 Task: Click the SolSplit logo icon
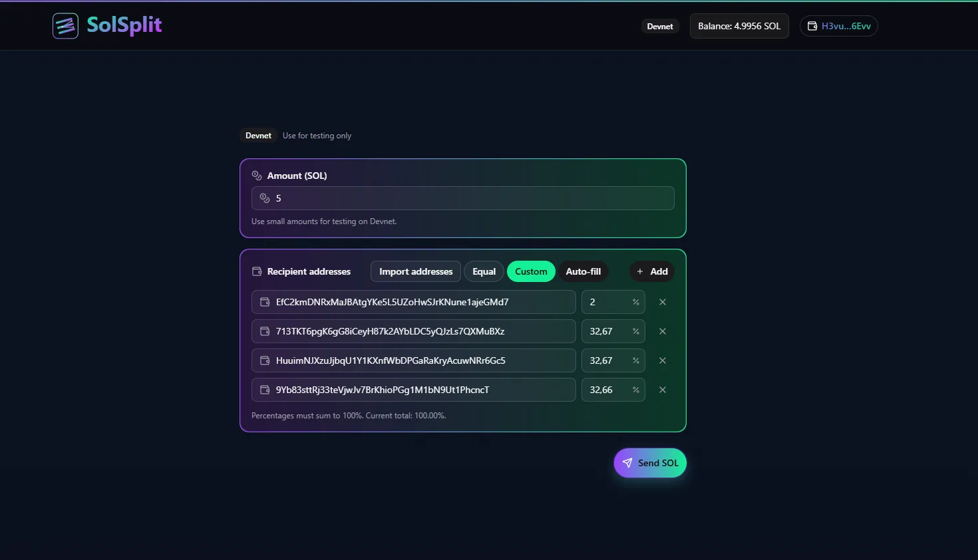point(65,26)
